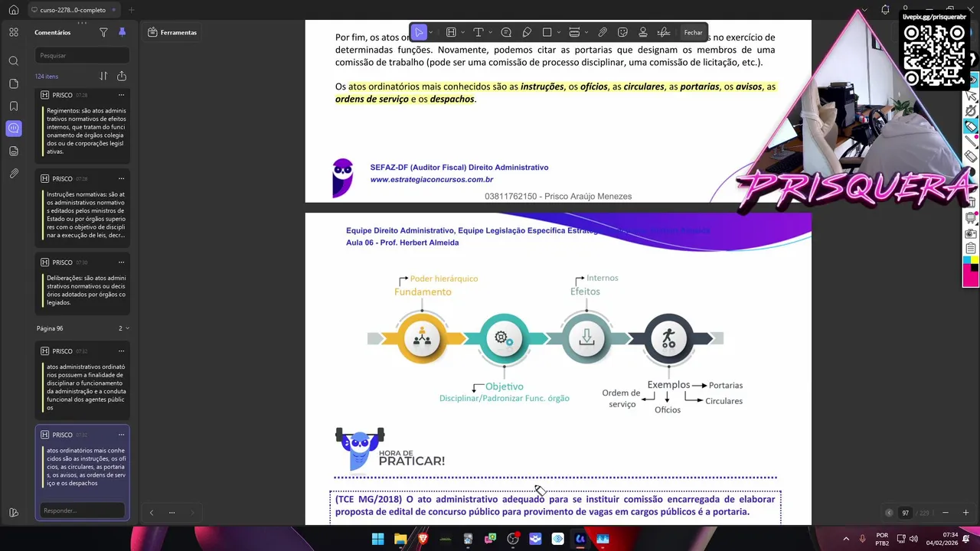980x551 pixels.
Task: Select the Text box tool
Action: pos(479,32)
